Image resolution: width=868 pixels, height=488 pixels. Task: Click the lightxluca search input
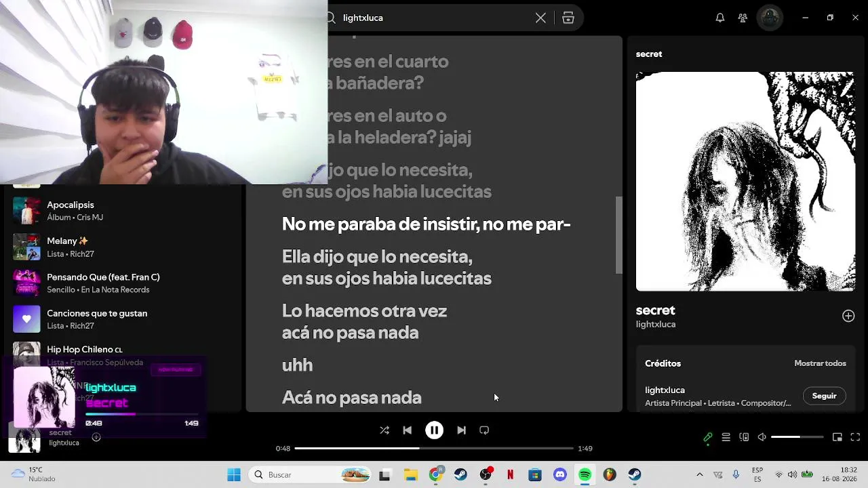434,18
